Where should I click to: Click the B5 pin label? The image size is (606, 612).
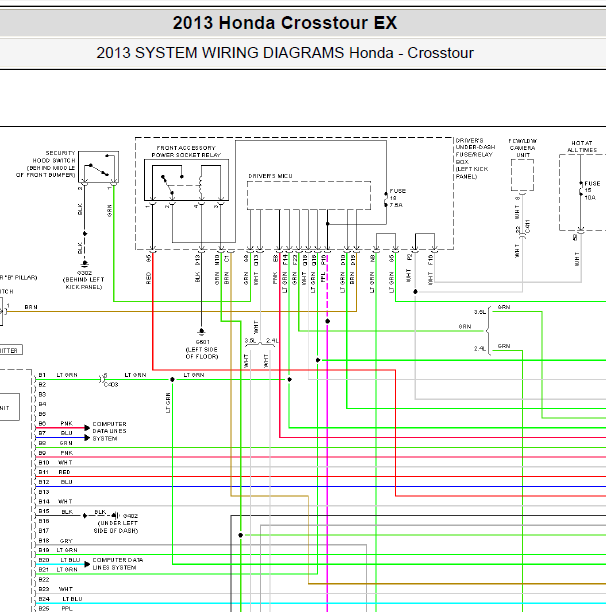pyautogui.click(x=42, y=414)
